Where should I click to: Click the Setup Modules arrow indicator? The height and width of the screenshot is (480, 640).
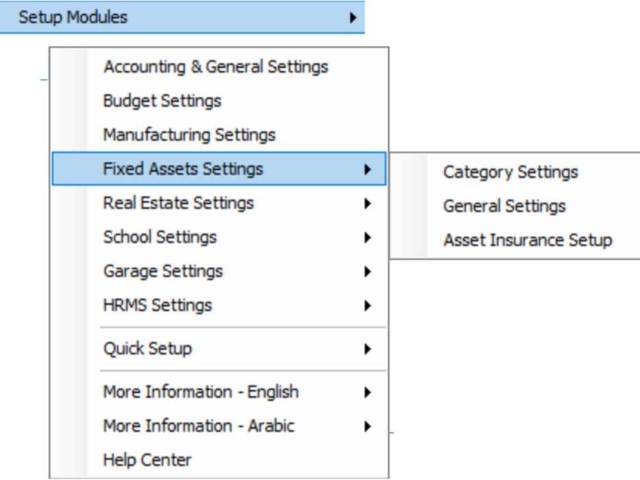[353, 18]
